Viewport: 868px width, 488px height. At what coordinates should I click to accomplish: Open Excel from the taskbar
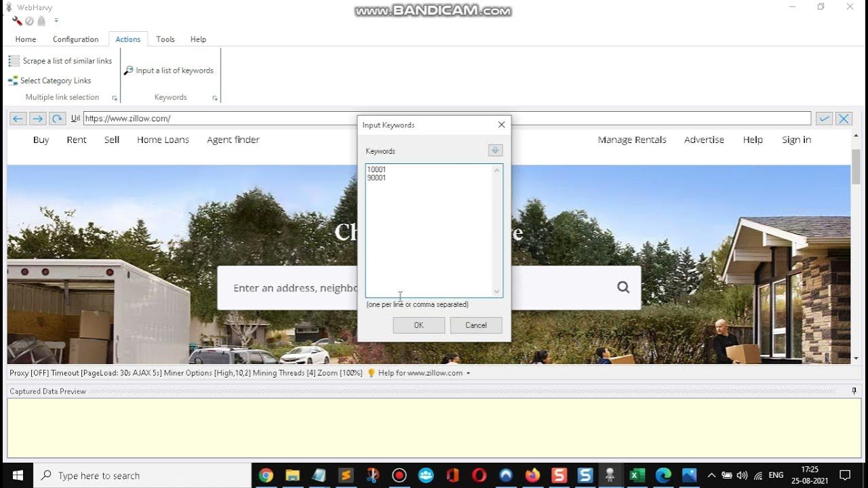(636, 475)
